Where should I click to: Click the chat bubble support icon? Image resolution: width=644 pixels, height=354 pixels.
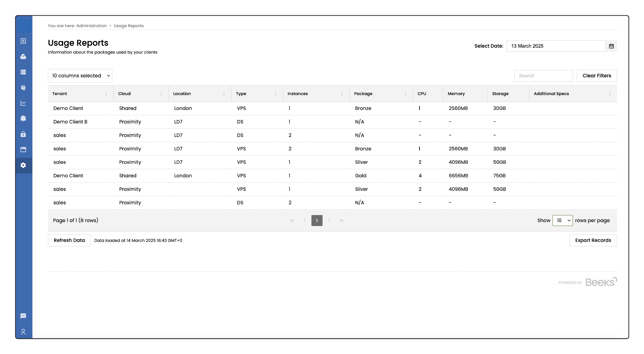(23, 316)
